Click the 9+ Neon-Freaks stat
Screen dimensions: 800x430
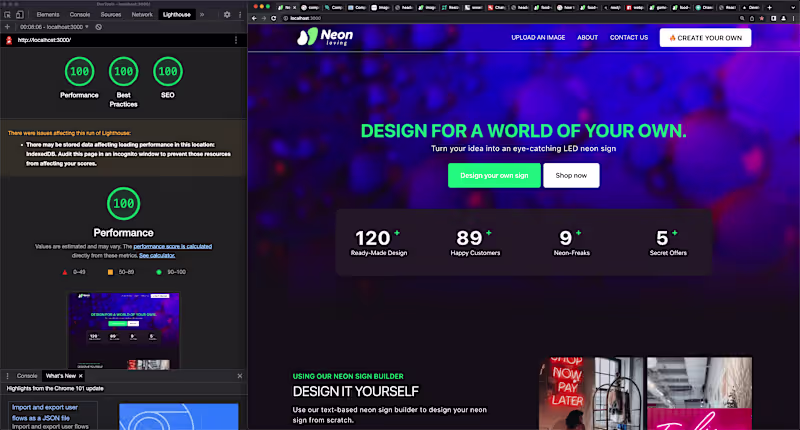click(x=571, y=242)
